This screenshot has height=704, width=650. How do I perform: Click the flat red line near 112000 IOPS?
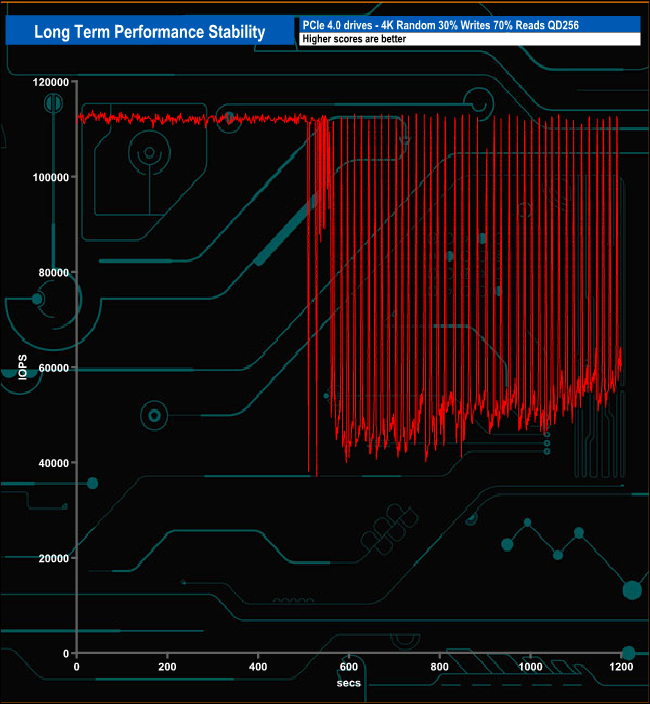tap(200, 118)
